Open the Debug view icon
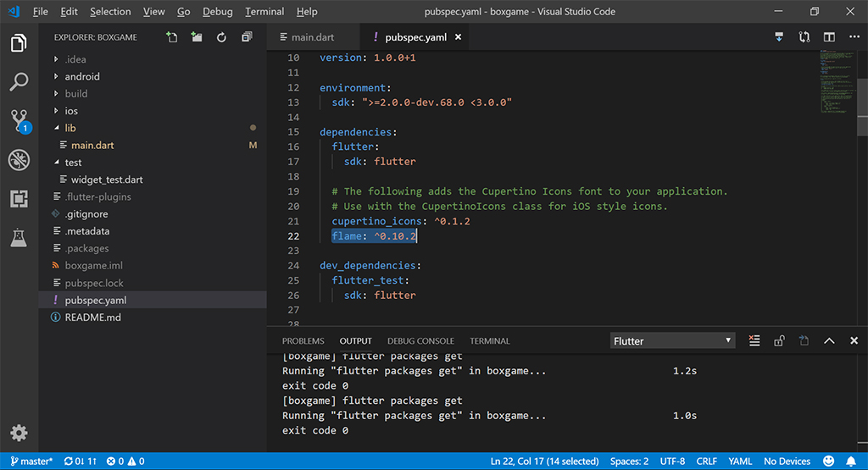The width and height of the screenshot is (868, 470). click(19, 160)
